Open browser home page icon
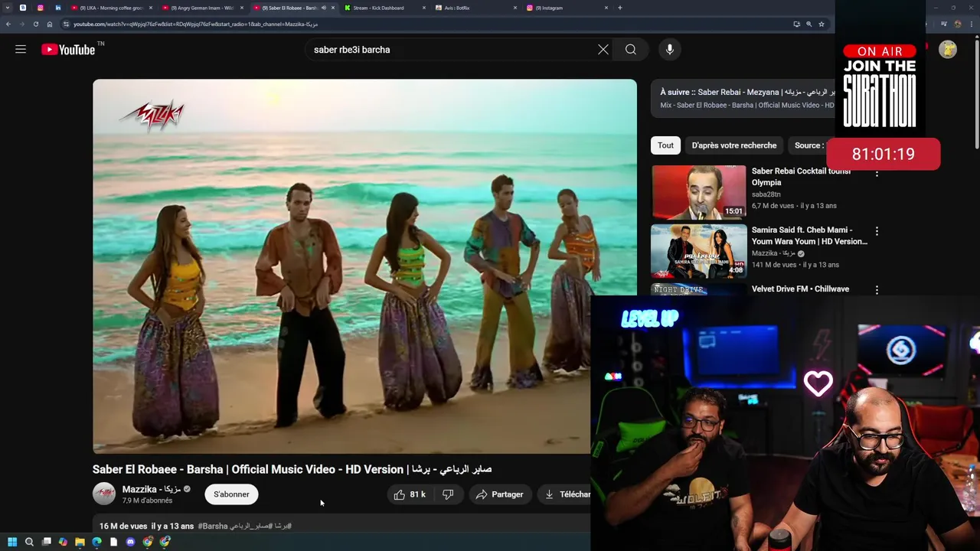The height and width of the screenshot is (551, 980). tap(50, 24)
